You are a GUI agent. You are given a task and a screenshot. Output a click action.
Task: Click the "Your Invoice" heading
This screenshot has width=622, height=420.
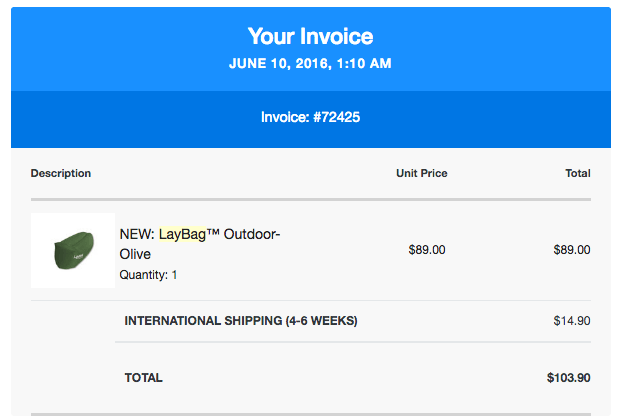pyautogui.click(x=310, y=37)
